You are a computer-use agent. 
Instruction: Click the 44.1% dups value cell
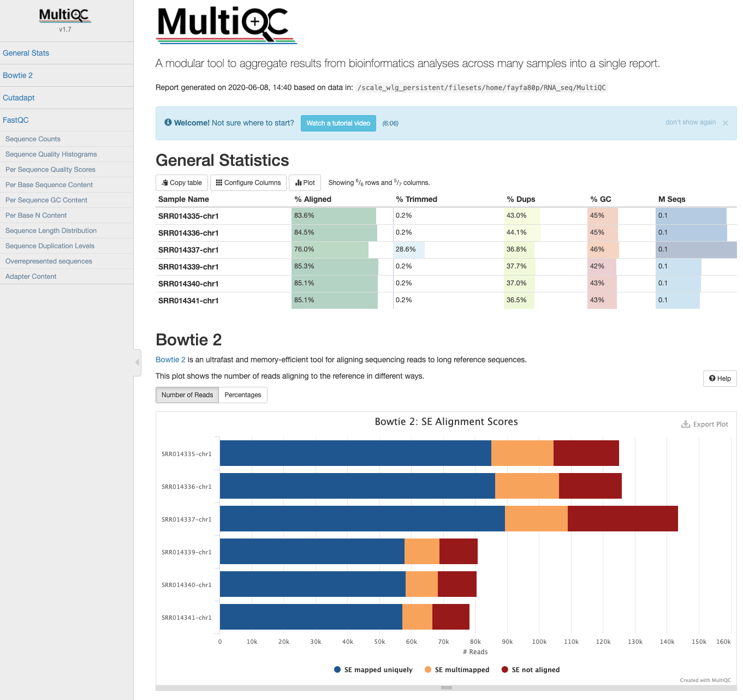pos(545,233)
